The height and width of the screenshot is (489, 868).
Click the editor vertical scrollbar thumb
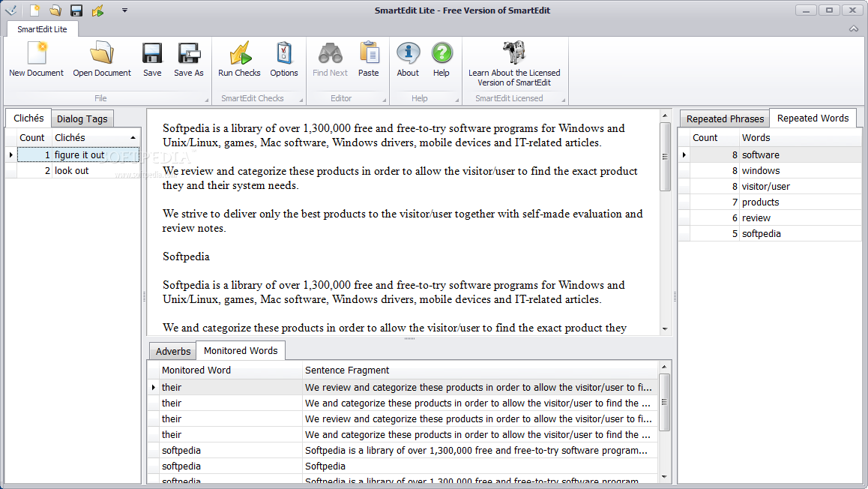pyautogui.click(x=665, y=157)
